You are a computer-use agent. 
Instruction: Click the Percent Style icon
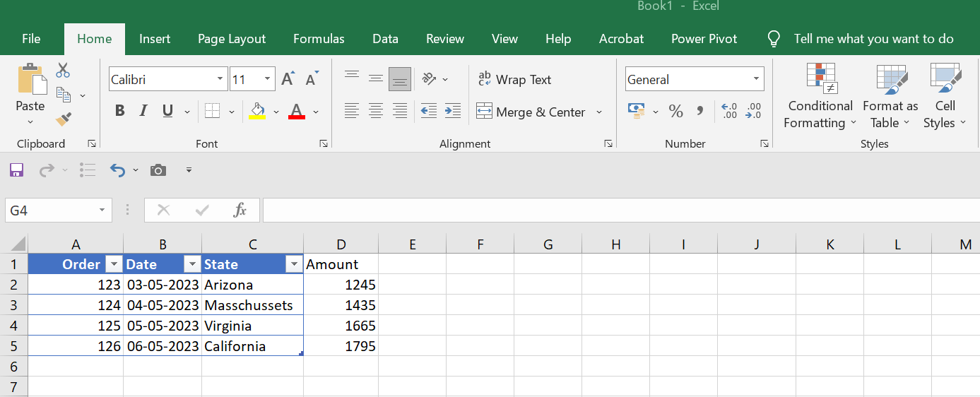[675, 112]
